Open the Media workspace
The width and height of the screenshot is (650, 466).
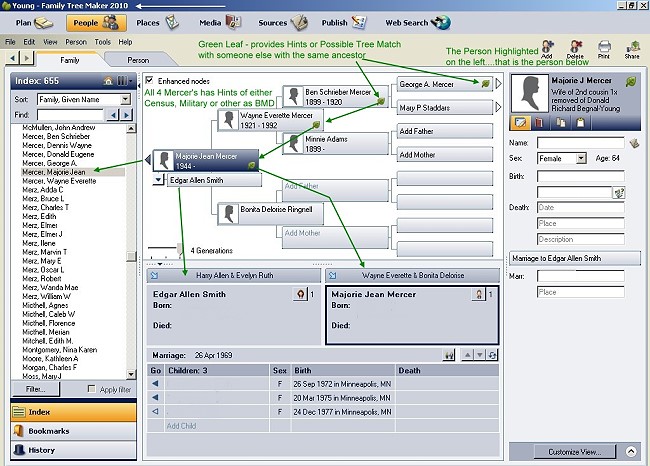[220, 23]
